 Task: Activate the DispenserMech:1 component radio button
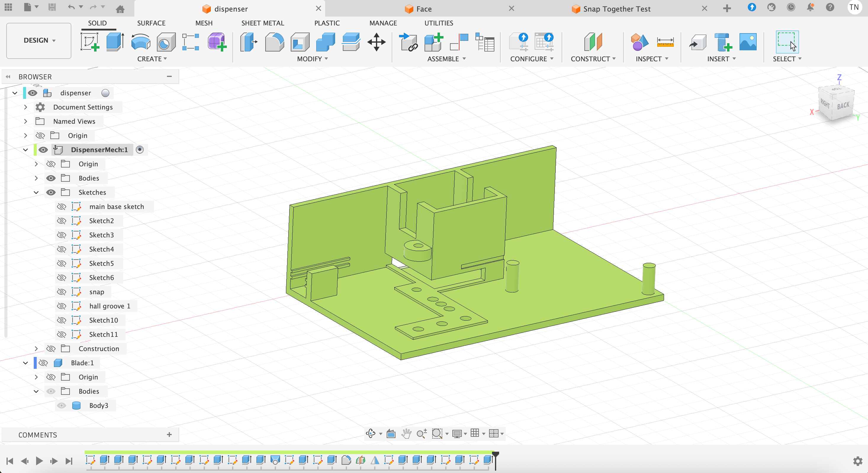pyautogui.click(x=140, y=149)
